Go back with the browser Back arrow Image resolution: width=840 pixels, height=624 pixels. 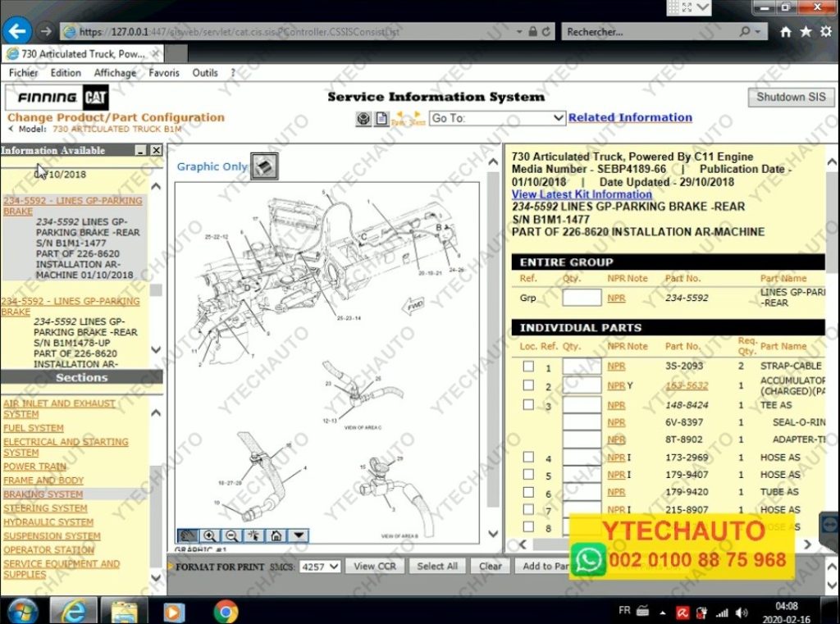point(17,31)
